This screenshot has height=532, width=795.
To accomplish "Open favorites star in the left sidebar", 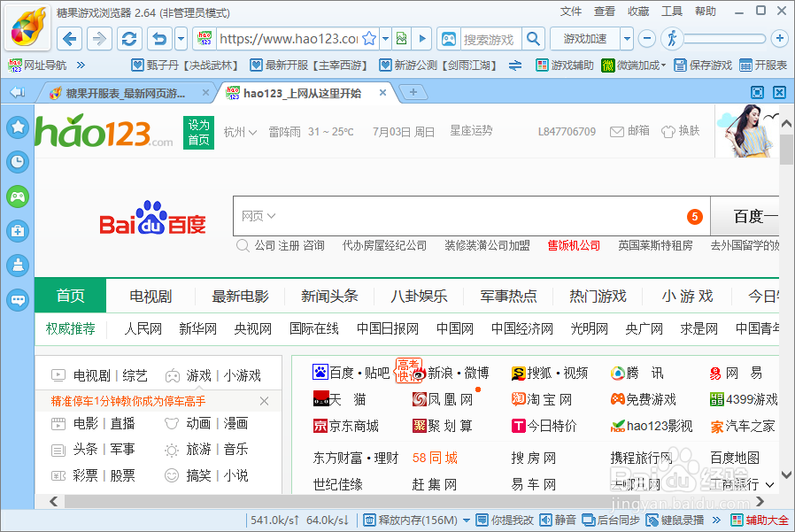I will click(x=18, y=127).
